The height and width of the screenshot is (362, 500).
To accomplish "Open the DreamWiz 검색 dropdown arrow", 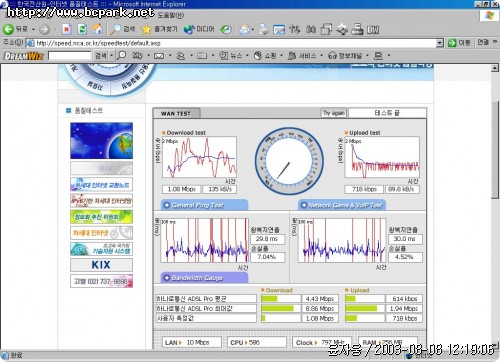I will pyautogui.click(x=112, y=55).
